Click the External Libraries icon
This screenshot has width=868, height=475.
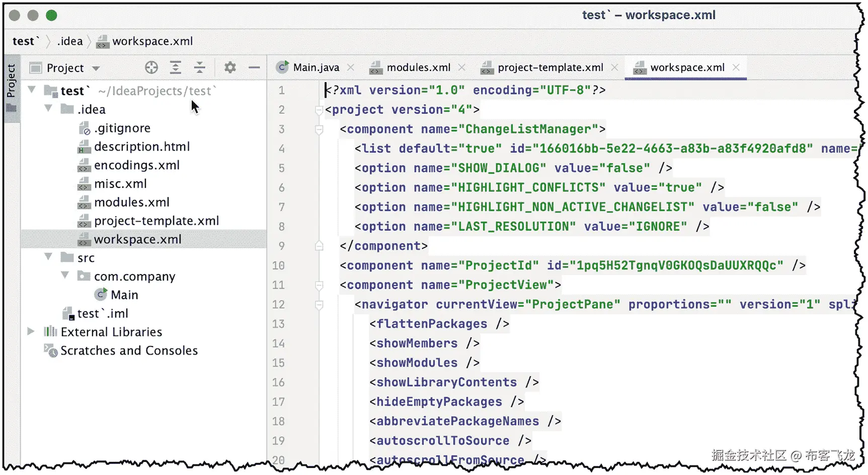pyautogui.click(x=50, y=331)
